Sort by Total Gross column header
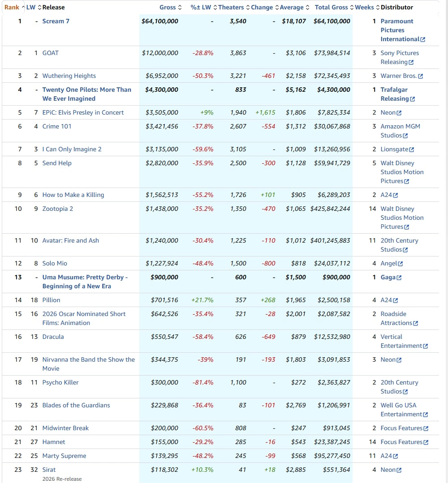The width and height of the screenshot is (448, 483). (x=334, y=8)
